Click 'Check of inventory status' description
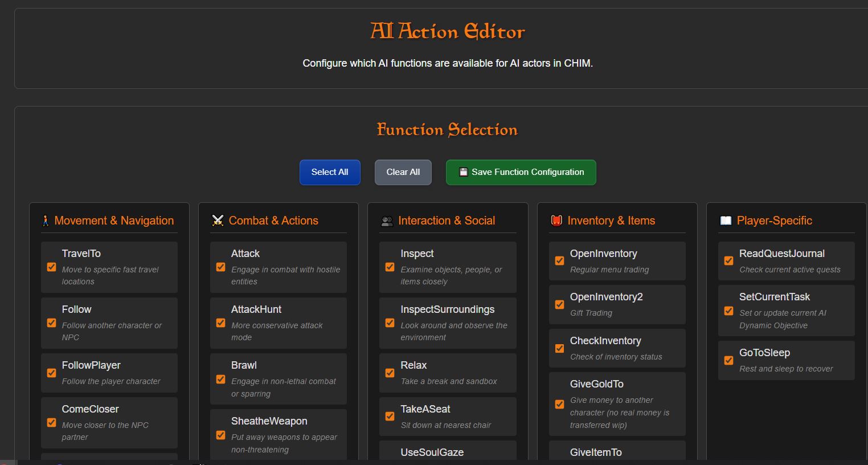 tap(616, 357)
